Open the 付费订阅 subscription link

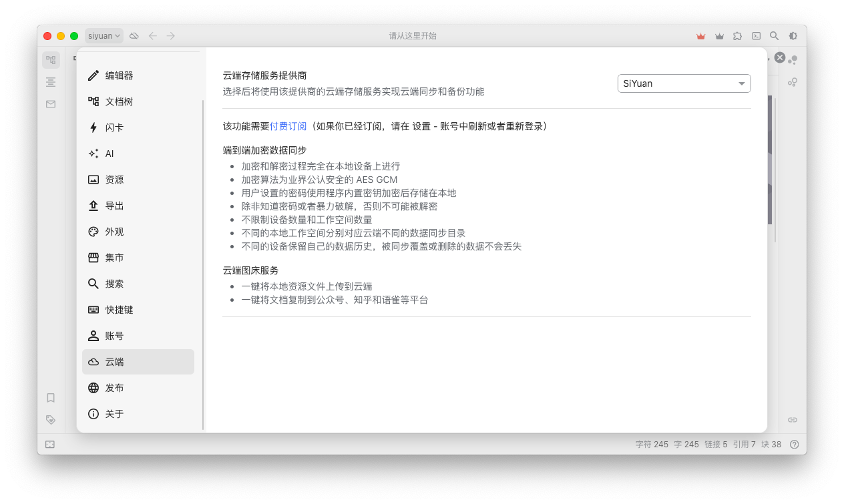pyautogui.click(x=288, y=125)
